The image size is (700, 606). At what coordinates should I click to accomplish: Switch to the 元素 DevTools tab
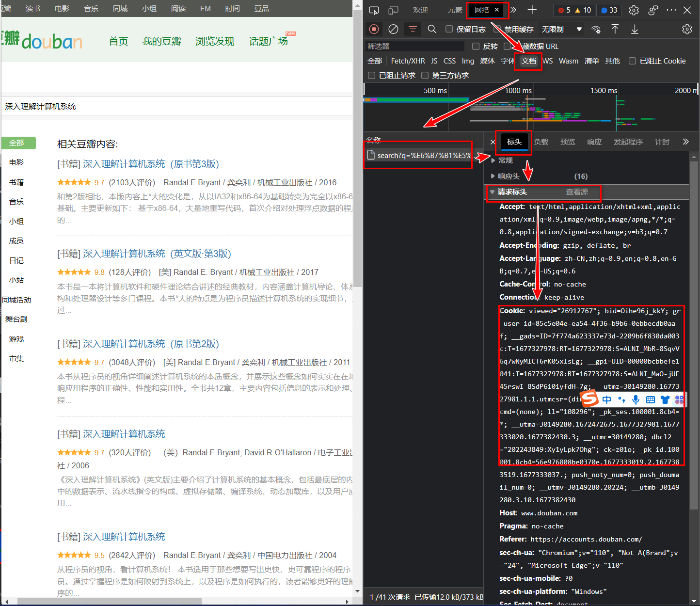(455, 10)
